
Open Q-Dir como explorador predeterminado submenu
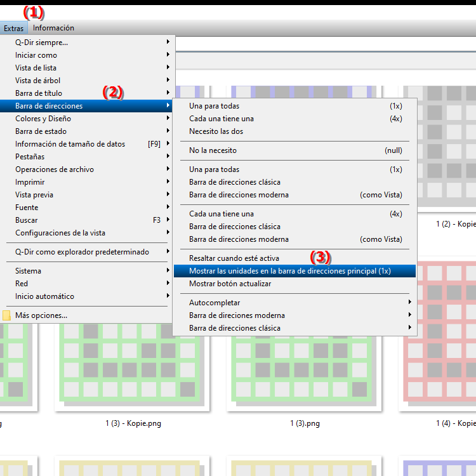86,252
